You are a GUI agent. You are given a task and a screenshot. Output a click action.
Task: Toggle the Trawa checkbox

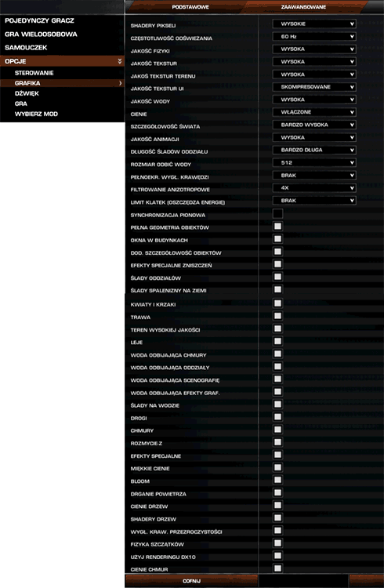click(x=278, y=316)
